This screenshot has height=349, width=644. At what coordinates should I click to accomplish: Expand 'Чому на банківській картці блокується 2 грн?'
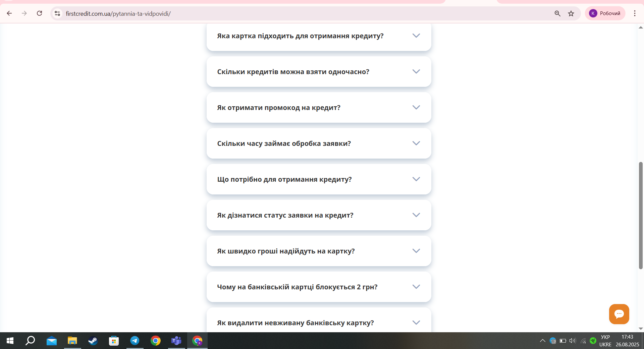(319, 287)
